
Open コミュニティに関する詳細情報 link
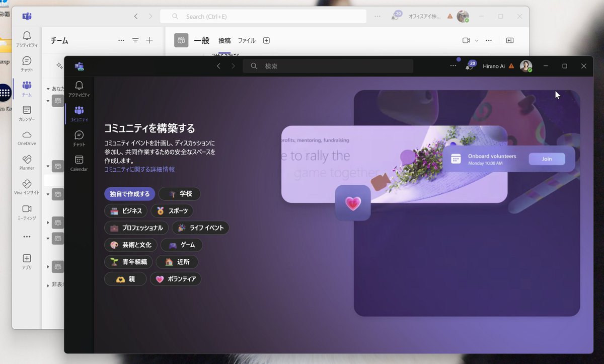click(139, 170)
